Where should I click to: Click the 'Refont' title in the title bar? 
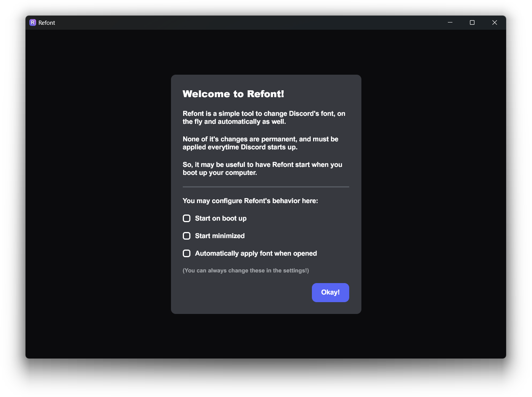pyautogui.click(x=47, y=23)
